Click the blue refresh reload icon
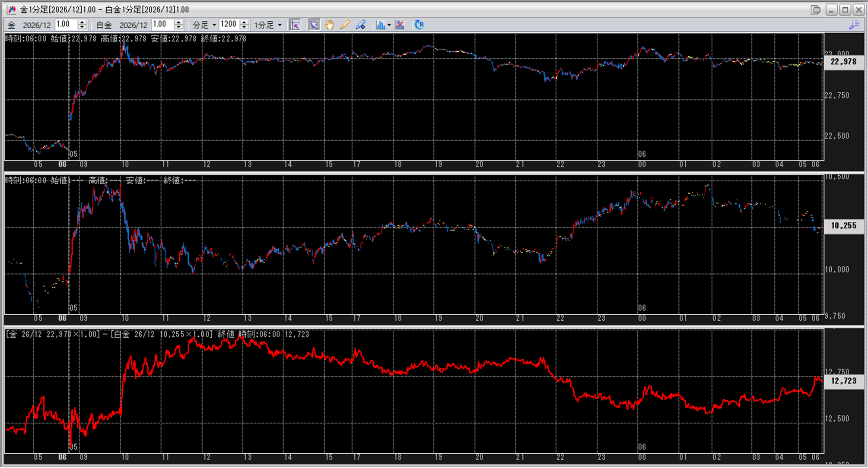The image size is (868, 468). (x=419, y=25)
